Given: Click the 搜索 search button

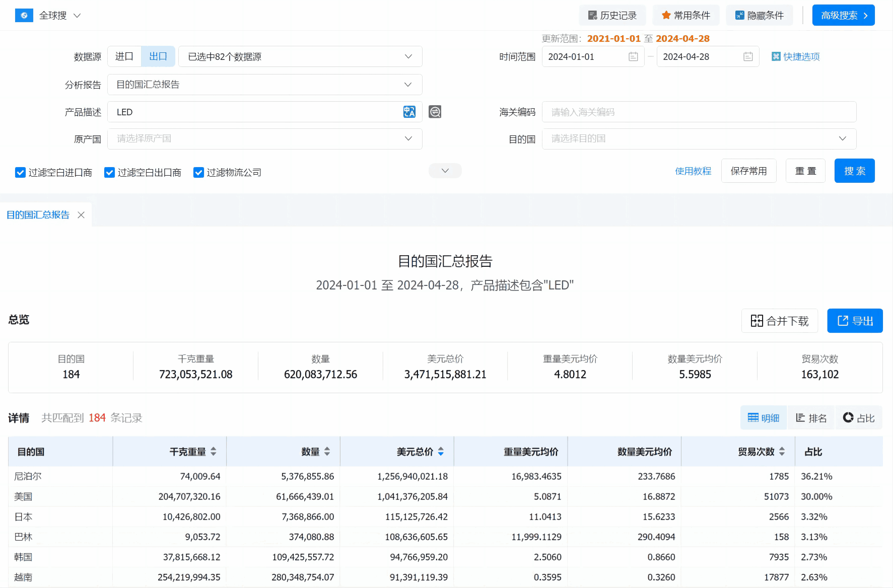Looking at the screenshot, I should click(854, 171).
